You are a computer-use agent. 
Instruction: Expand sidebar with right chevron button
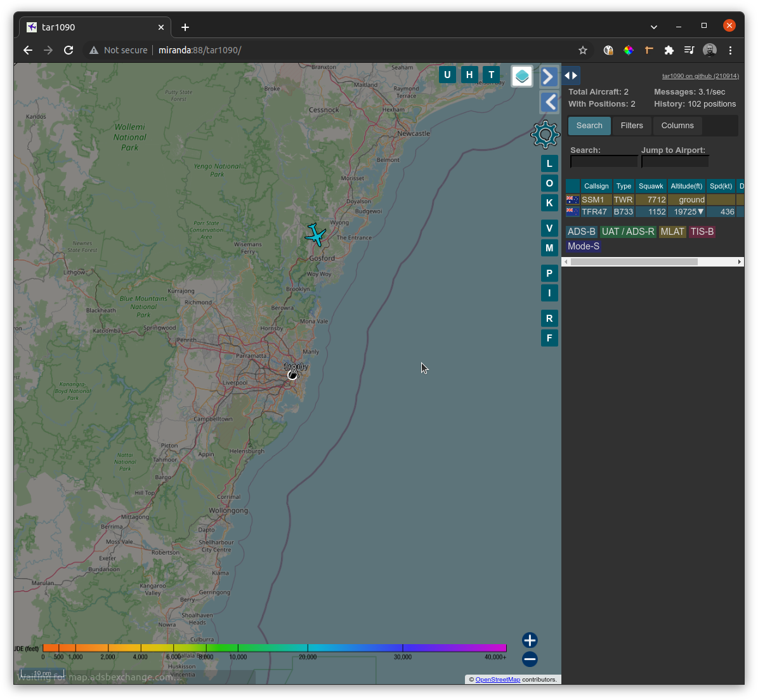549,77
